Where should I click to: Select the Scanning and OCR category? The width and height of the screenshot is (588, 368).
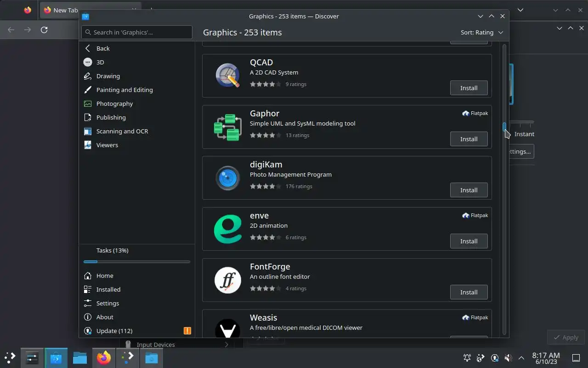click(137, 131)
